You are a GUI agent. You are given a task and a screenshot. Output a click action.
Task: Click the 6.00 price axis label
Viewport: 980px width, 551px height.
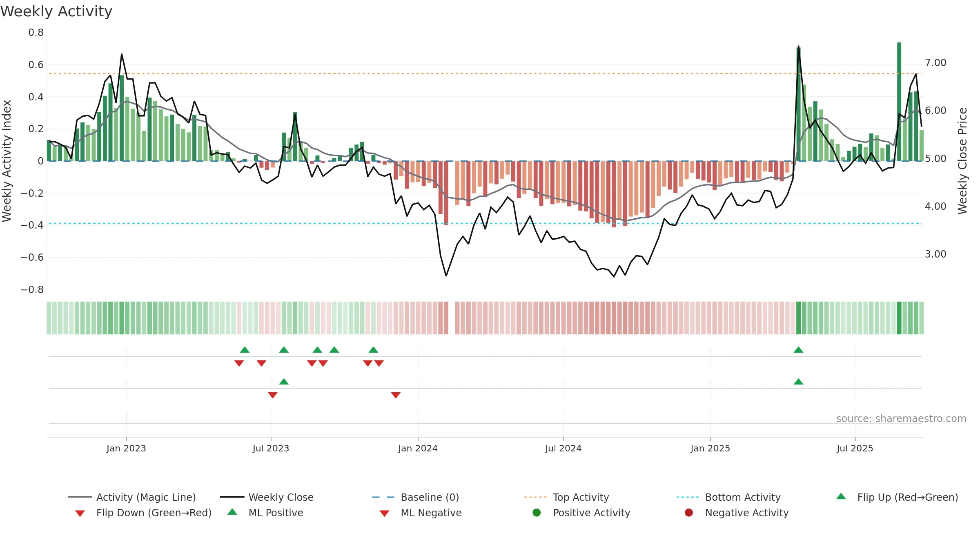click(x=935, y=110)
